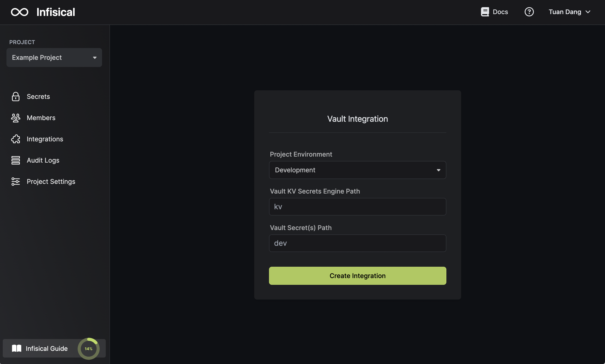The image size is (605, 364).
Task: Open the Docs book icon
Action: (485, 12)
